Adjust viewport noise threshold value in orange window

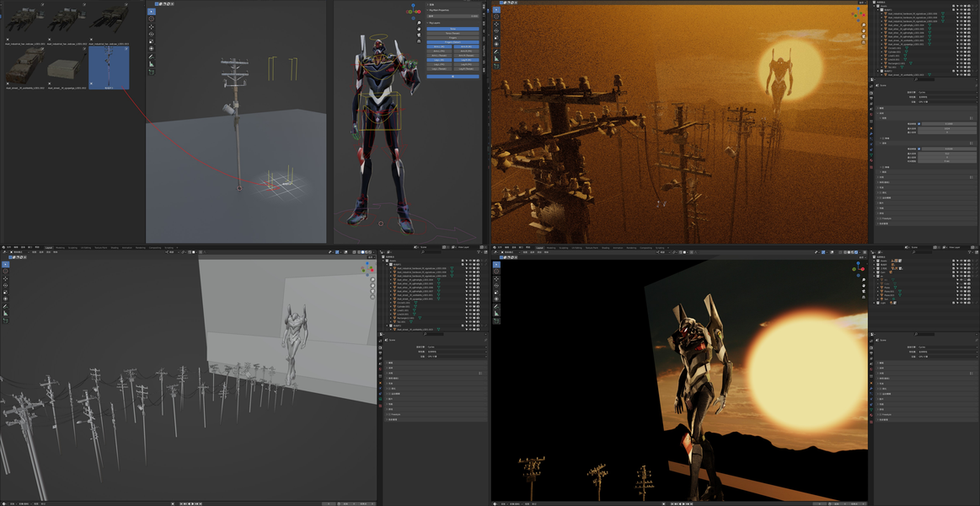[950, 124]
